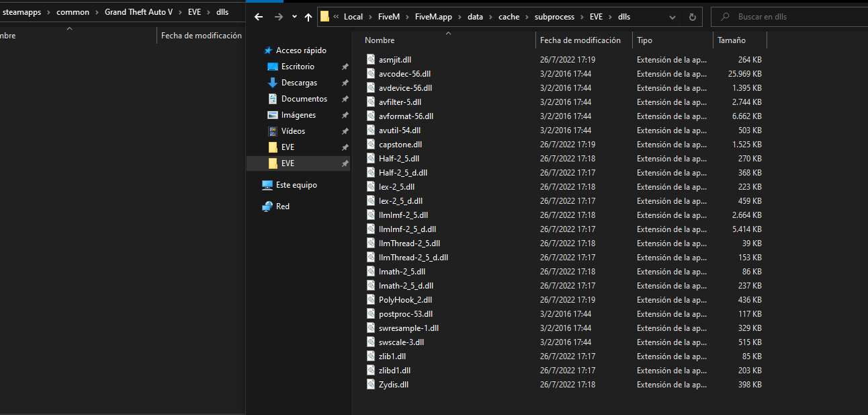868x415 pixels.
Task: Click the Up one level arrow
Action: (x=308, y=17)
